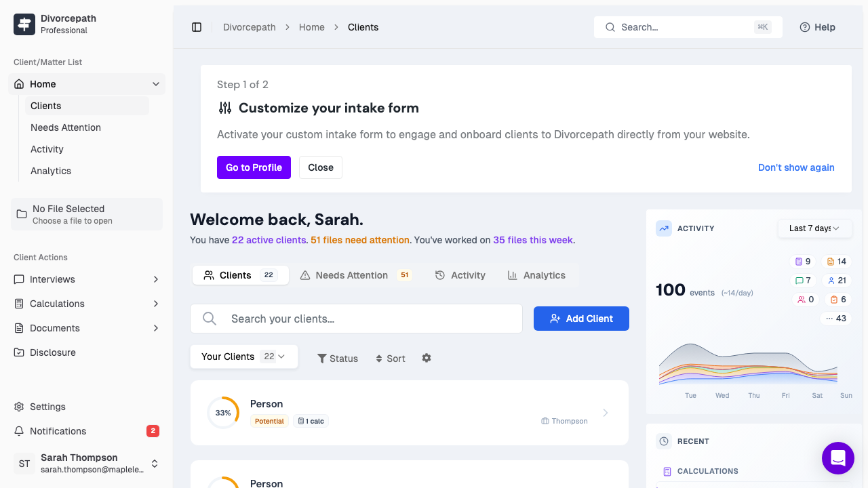Focus the Search your clients field
This screenshot has width=868, height=488.
[356, 319]
